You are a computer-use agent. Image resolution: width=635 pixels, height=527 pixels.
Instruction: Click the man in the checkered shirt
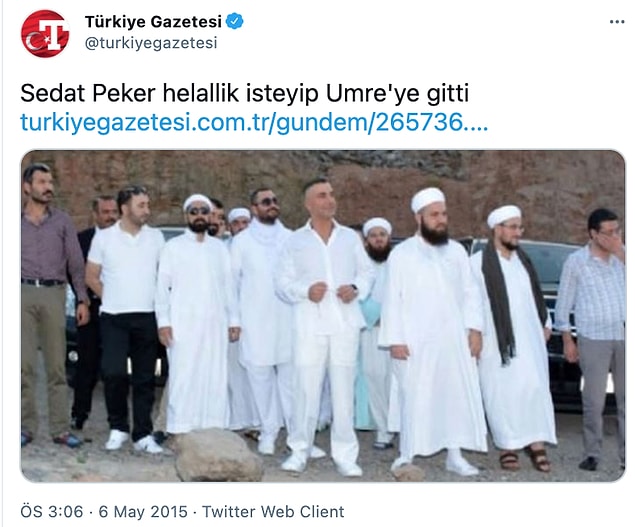point(591,338)
